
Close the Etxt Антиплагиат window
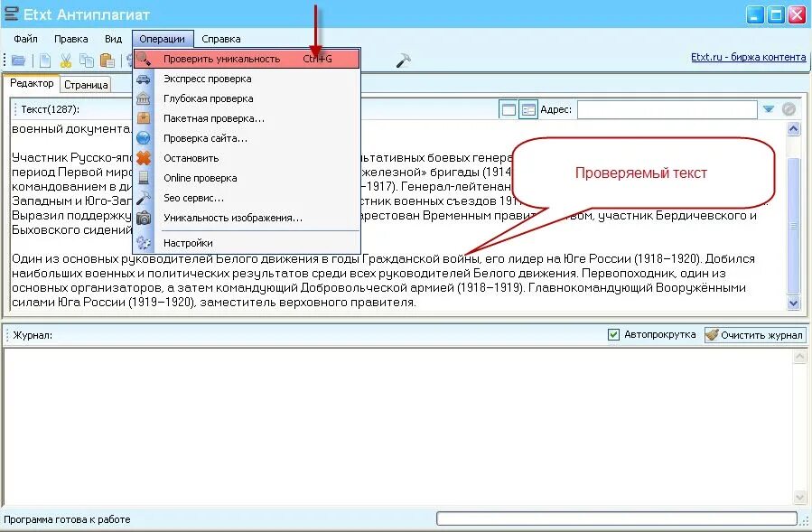click(x=797, y=14)
